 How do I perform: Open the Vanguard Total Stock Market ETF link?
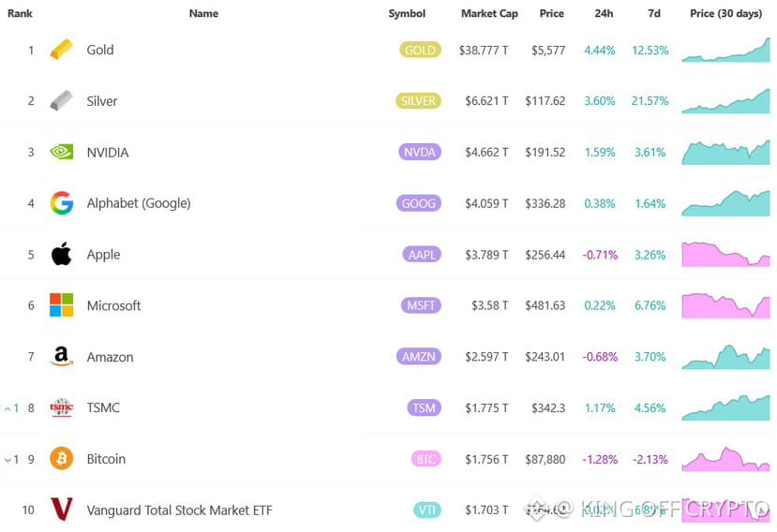[180, 510]
